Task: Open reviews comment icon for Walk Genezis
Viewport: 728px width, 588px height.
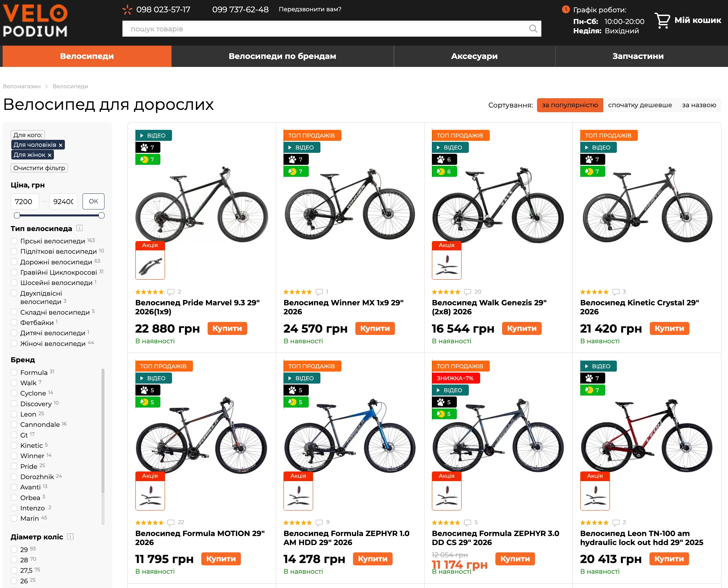Action: pyautogui.click(x=467, y=292)
